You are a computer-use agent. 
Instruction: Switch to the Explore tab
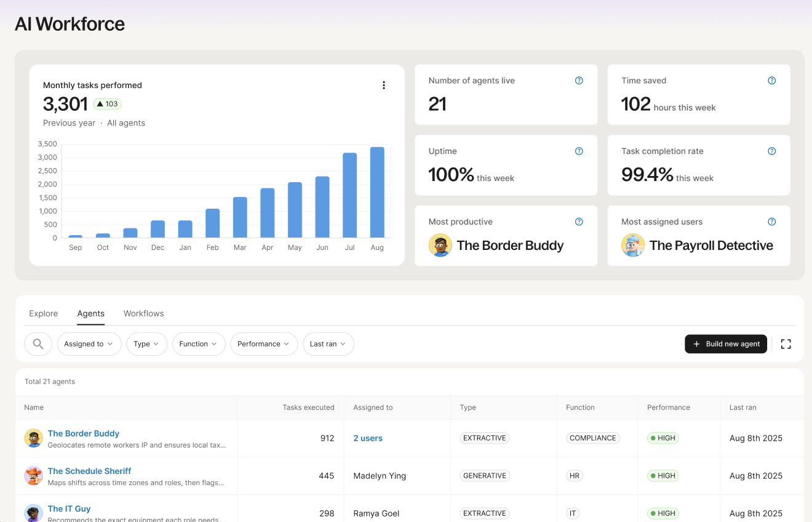point(43,313)
